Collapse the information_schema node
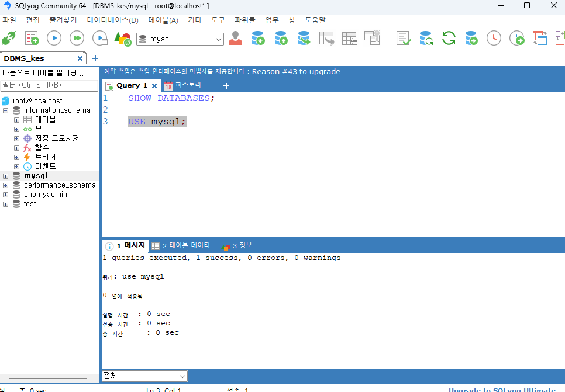The height and width of the screenshot is (392, 565). [x=5, y=110]
